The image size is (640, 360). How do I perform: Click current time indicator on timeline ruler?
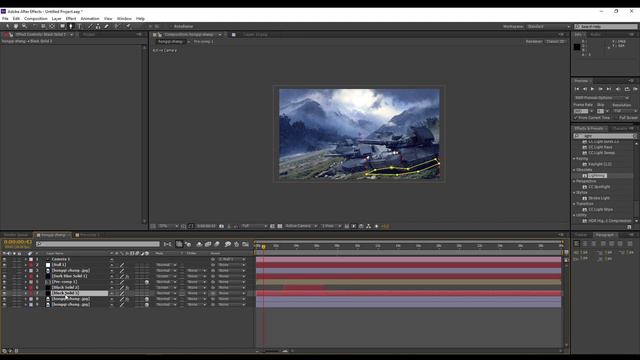264,247
